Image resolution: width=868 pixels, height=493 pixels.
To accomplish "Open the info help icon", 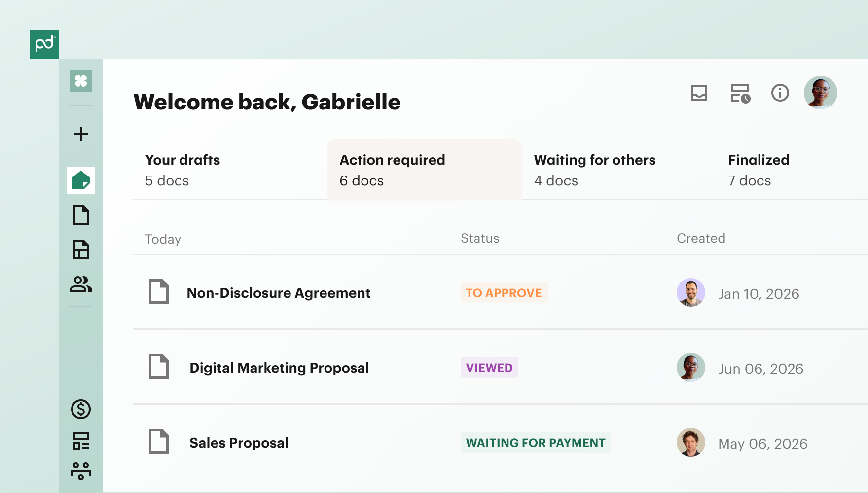I will click(780, 93).
